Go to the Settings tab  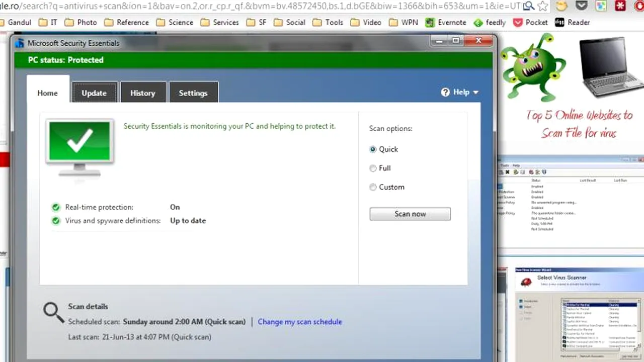coord(193,93)
